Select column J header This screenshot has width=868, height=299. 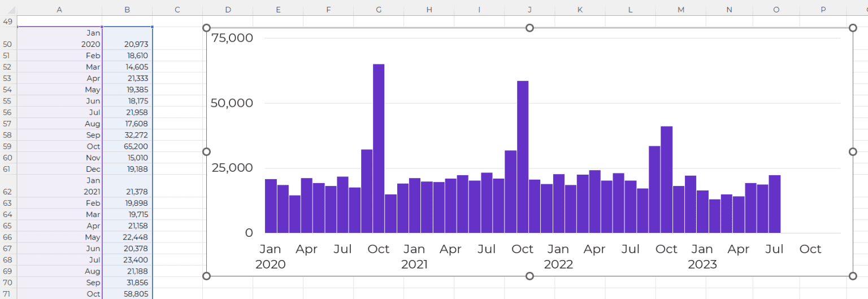coord(530,10)
